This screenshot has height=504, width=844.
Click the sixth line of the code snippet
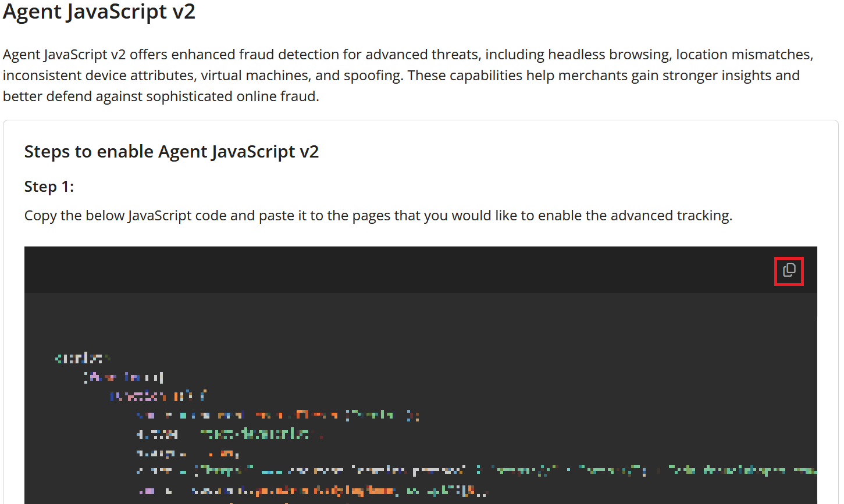point(187,453)
